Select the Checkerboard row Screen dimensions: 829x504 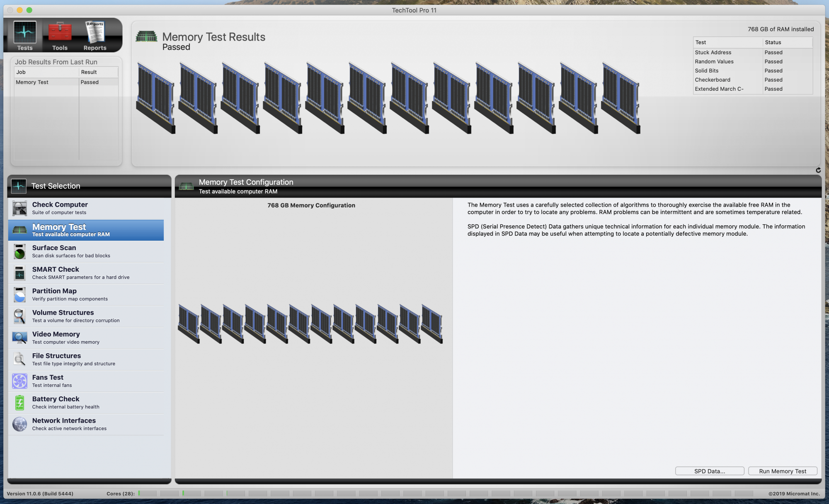pos(753,80)
